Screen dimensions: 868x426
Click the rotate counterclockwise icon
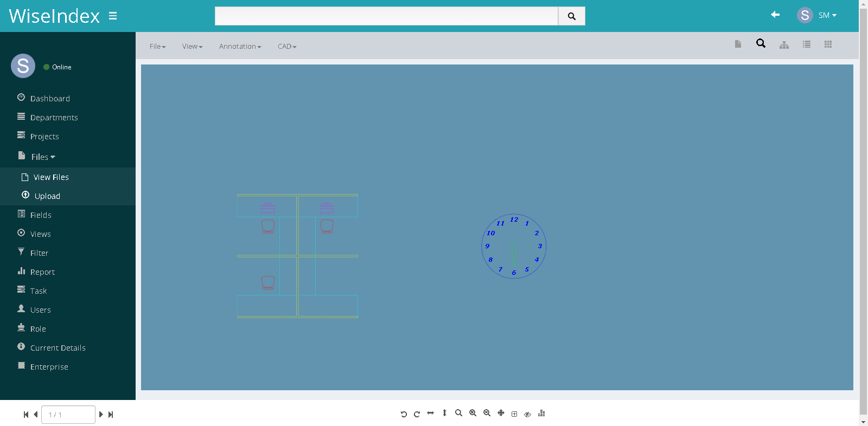[x=404, y=414]
